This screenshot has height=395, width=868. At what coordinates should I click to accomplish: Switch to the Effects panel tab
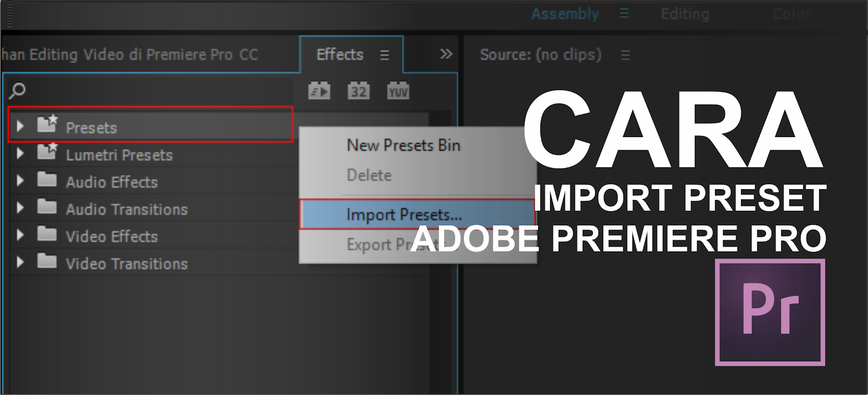coord(340,54)
